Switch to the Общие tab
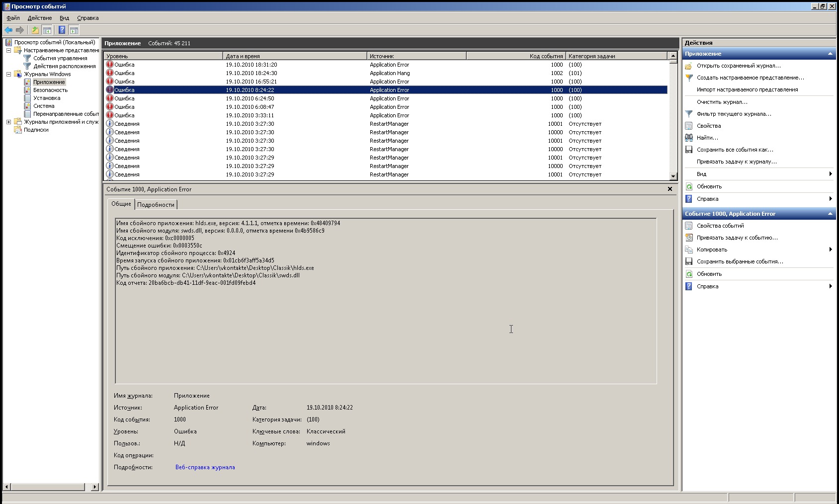The height and width of the screenshot is (504, 839). tap(121, 204)
